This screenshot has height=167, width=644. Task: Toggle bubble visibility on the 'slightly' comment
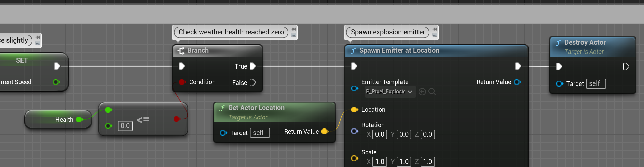pos(38,43)
